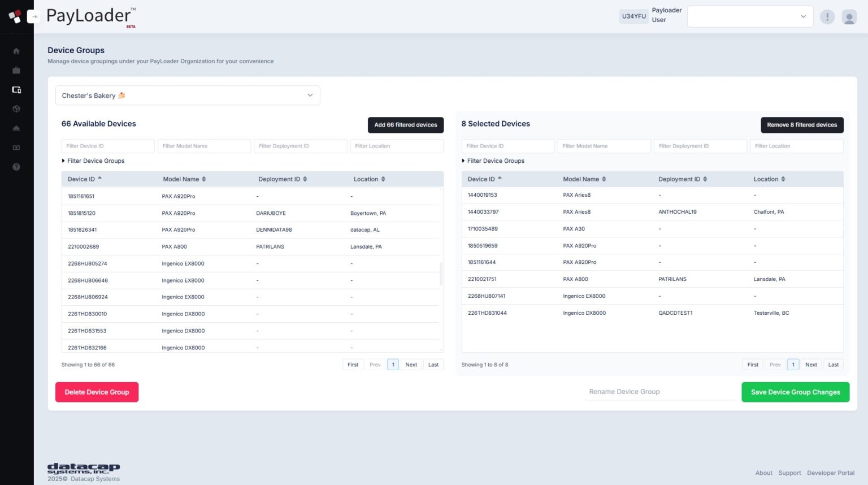
Task: Select selected device 226THD831044
Action: tap(652, 313)
